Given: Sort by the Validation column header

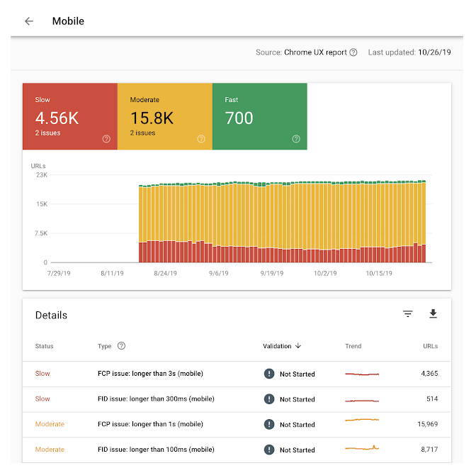Looking at the screenshot, I should tap(277, 346).
